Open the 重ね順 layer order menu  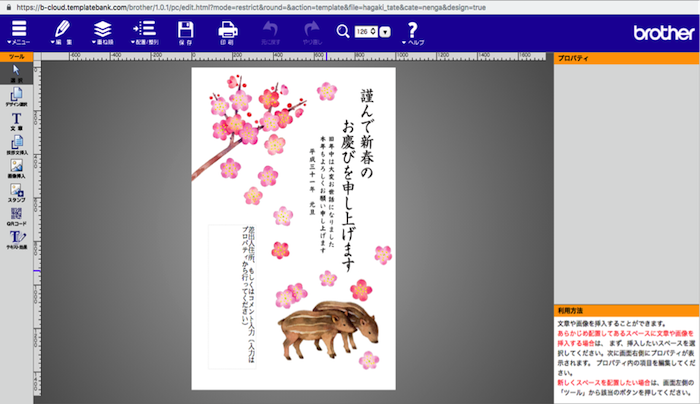(103, 33)
